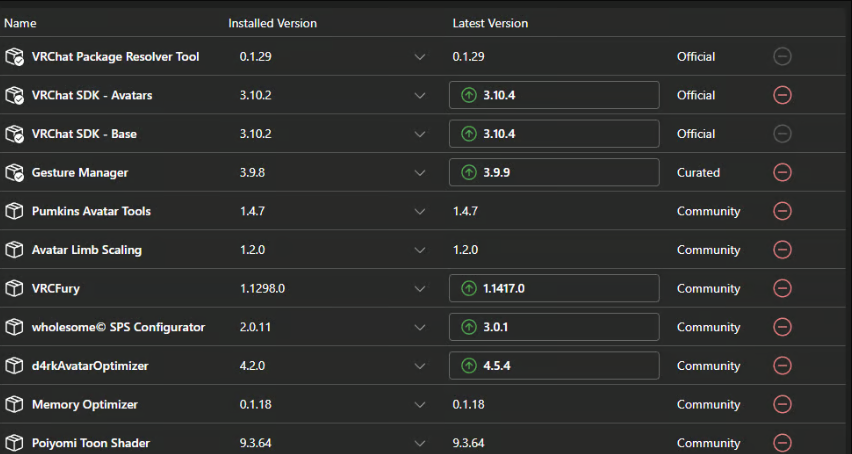Click installed version 1.1298.0 of VRCFury
The height and width of the screenshot is (454, 852).
[x=262, y=288]
